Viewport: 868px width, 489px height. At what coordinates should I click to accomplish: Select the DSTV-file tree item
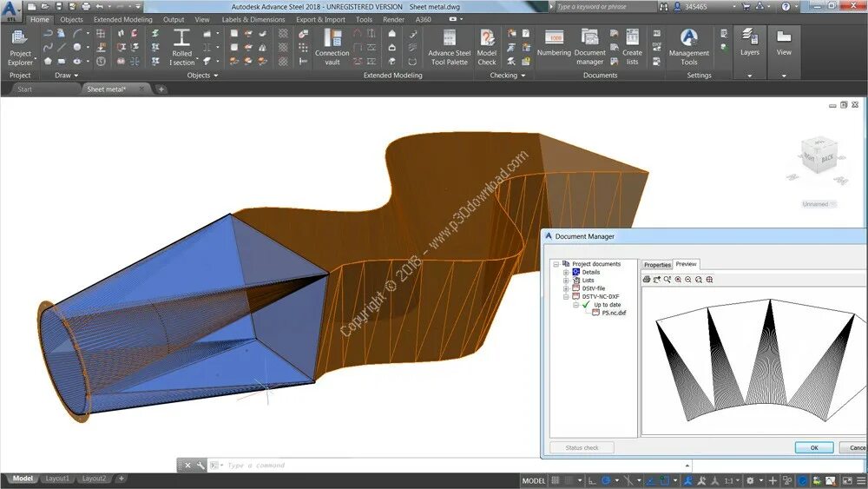pos(594,288)
